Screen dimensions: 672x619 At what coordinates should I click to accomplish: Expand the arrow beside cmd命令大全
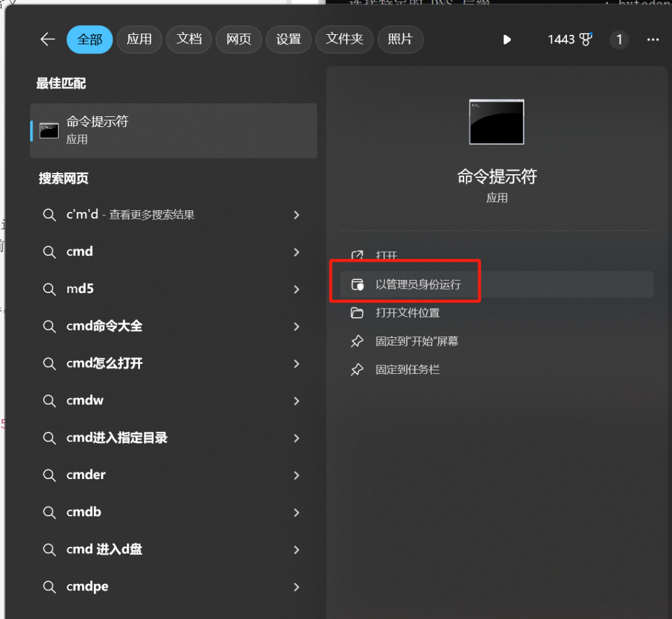click(x=296, y=327)
